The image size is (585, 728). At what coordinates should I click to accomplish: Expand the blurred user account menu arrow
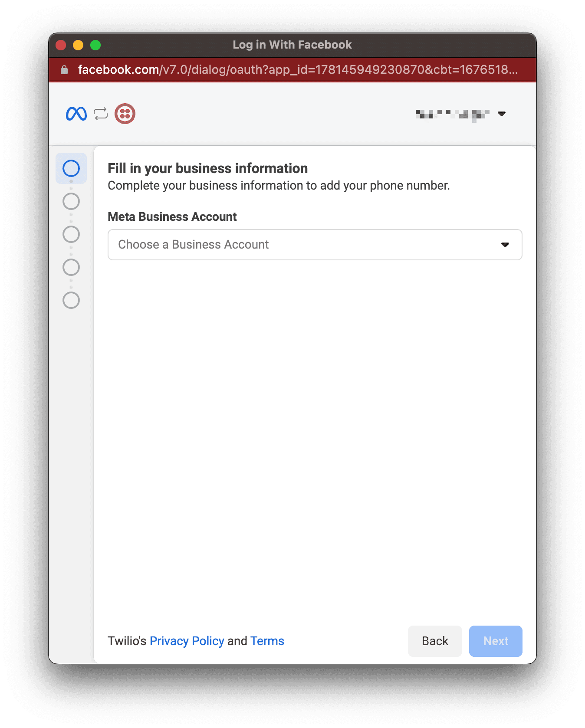502,114
